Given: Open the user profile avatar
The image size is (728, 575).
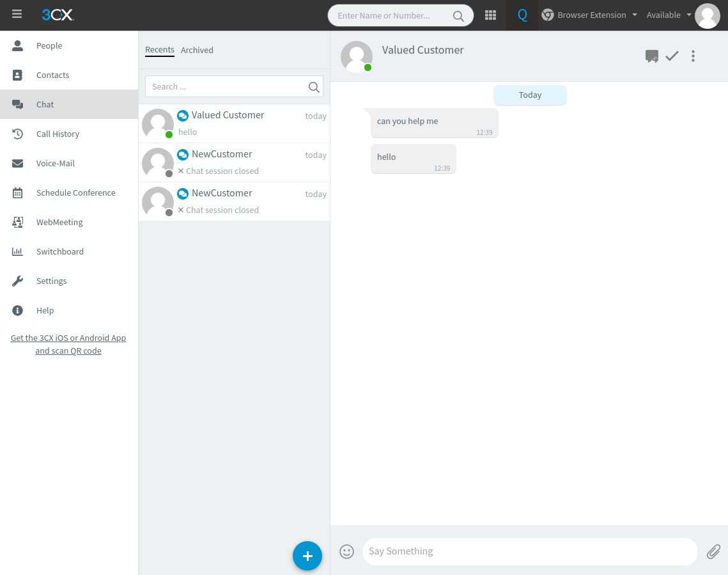Looking at the screenshot, I should 707,16.
